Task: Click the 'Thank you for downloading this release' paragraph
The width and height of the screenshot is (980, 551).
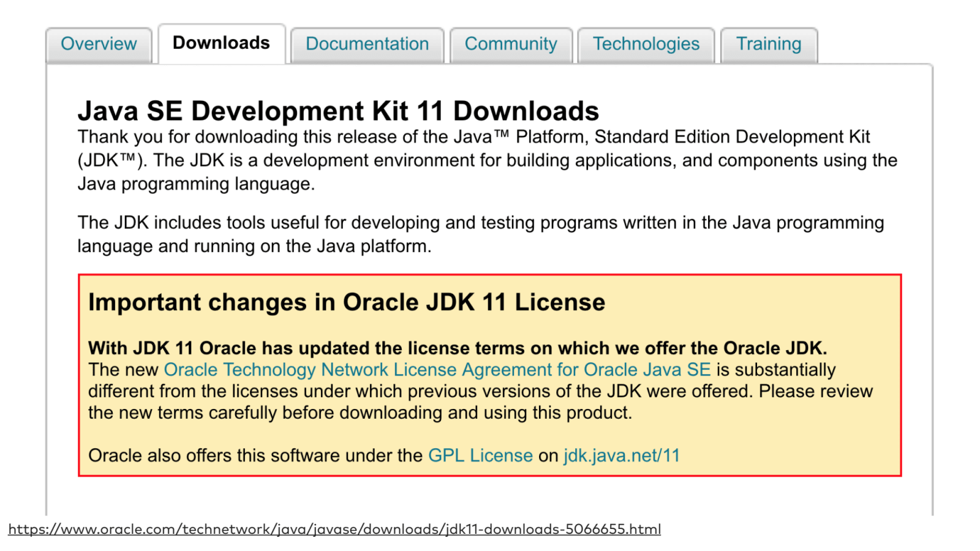Action: [488, 160]
